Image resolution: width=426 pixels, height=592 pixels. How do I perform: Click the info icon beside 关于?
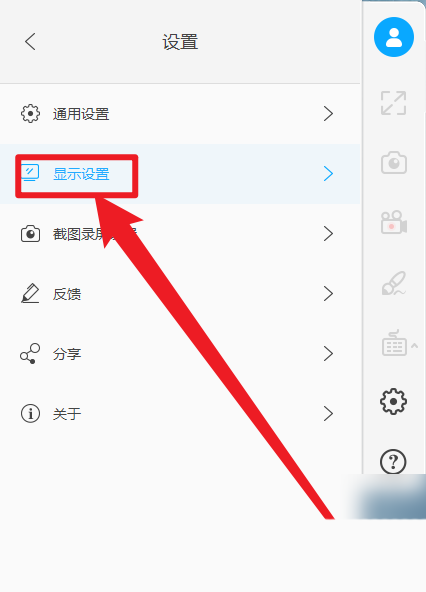tap(30, 413)
